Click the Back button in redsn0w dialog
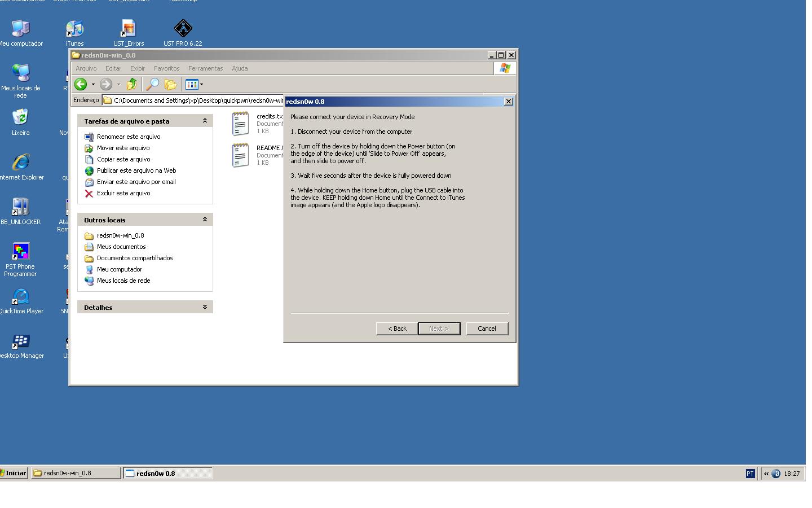This screenshot has width=812, height=508. [x=397, y=329]
